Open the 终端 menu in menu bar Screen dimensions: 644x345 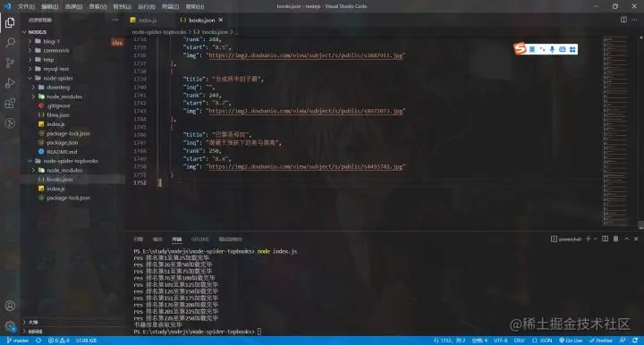(170, 6)
